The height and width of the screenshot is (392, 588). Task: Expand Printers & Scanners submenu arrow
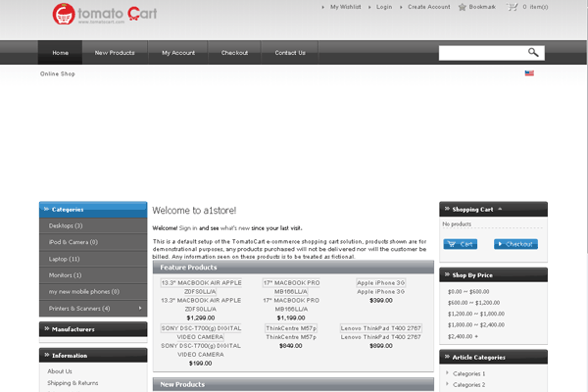click(x=141, y=309)
